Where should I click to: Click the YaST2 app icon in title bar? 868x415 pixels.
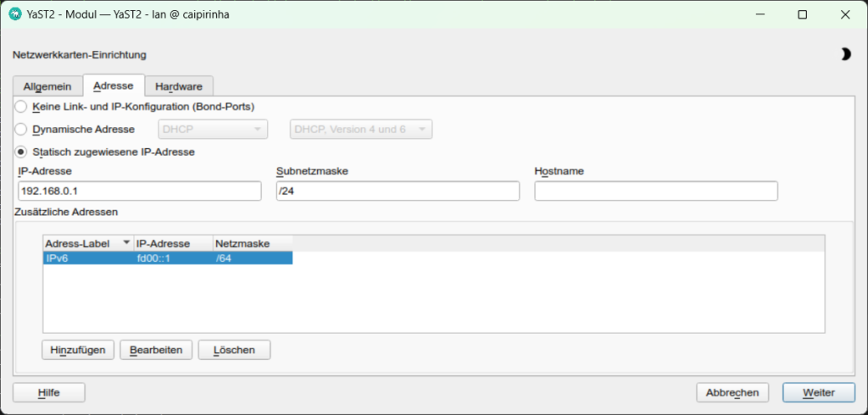click(x=14, y=14)
